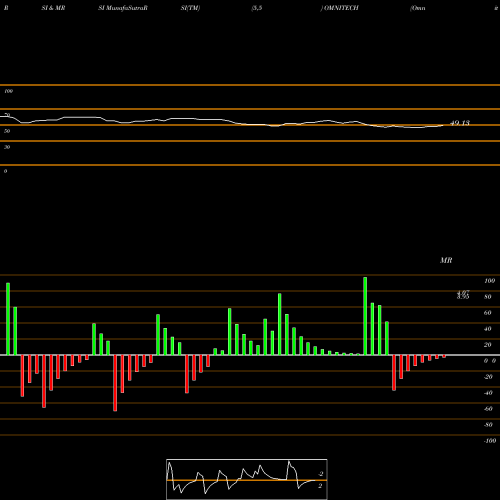Click the 'SI(TM)' header text
This screenshot has width=500, height=500.
pyautogui.click(x=190, y=8)
